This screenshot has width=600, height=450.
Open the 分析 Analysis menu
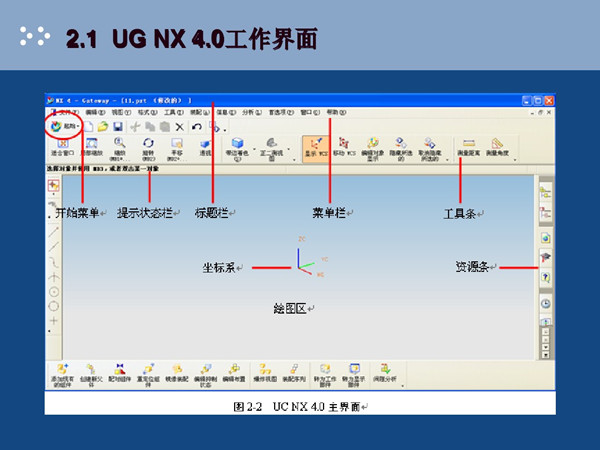(252, 112)
